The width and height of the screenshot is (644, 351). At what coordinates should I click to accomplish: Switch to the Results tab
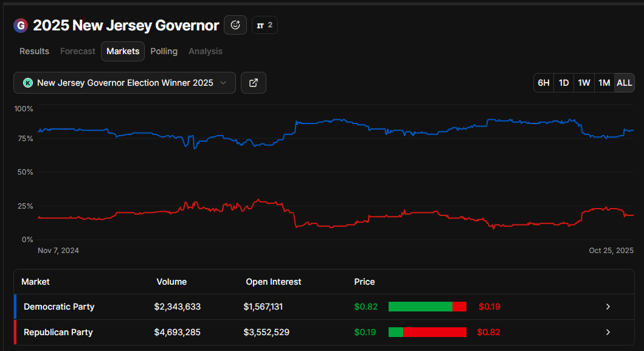pyautogui.click(x=34, y=51)
